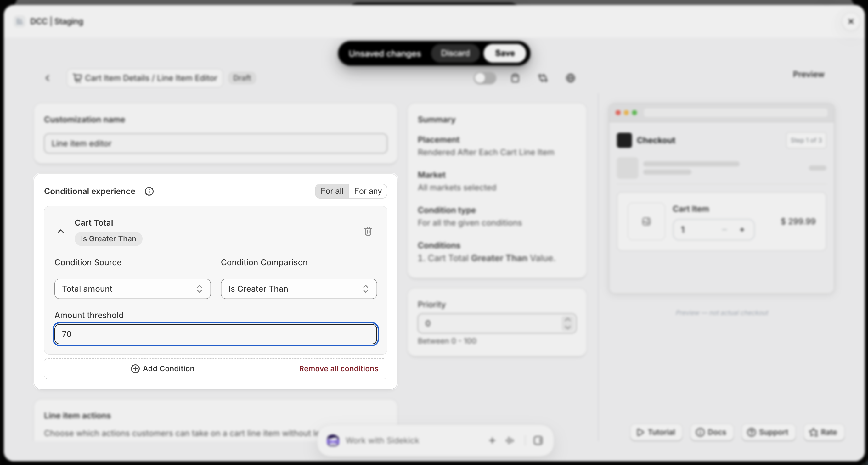This screenshot has height=465, width=868.
Task: Click Add Condition
Action: (x=162, y=369)
